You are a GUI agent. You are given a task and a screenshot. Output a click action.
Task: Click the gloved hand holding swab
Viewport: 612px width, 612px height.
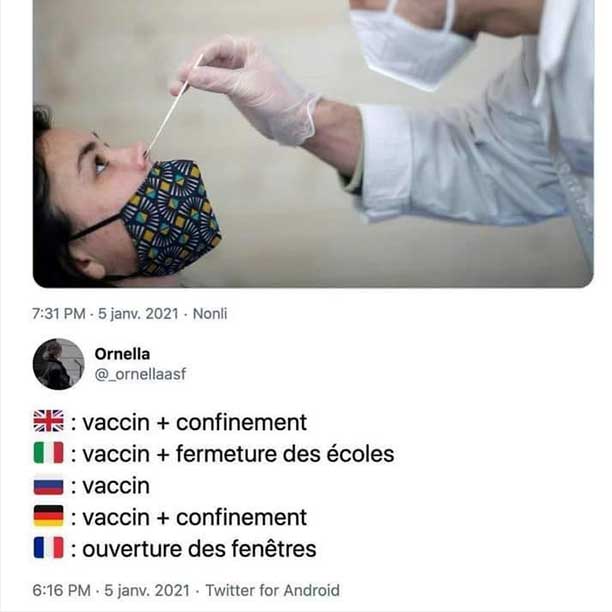click(246, 88)
